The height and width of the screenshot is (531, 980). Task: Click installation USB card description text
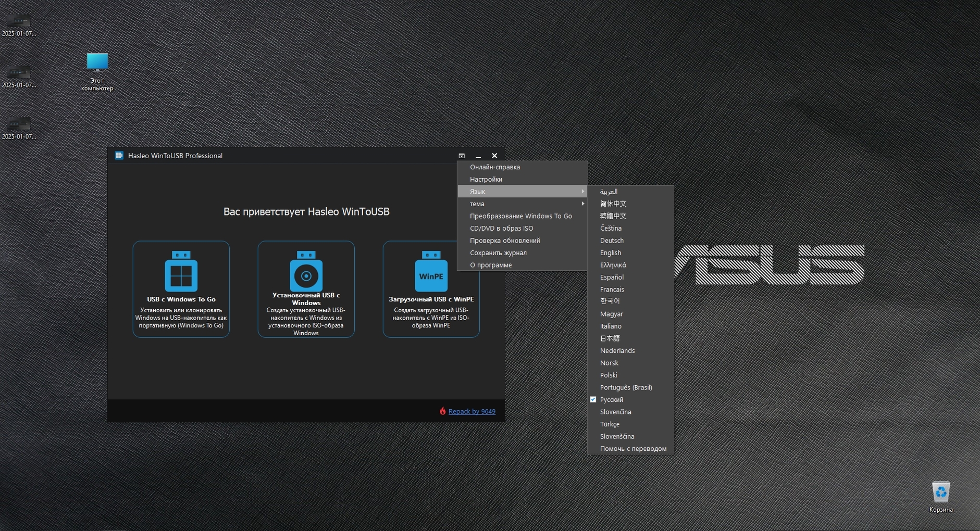click(306, 321)
